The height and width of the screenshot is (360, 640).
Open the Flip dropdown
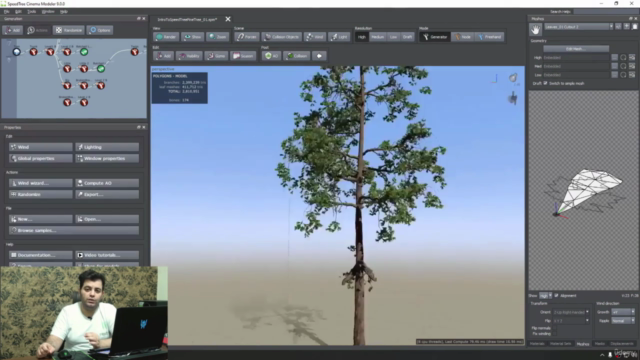click(x=571, y=321)
